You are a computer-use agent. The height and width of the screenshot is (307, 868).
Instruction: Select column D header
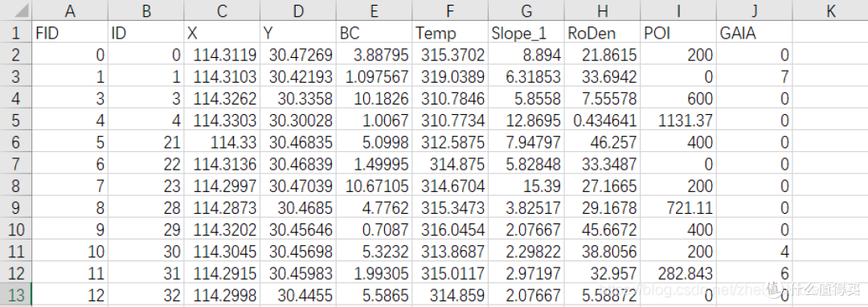[x=298, y=10]
